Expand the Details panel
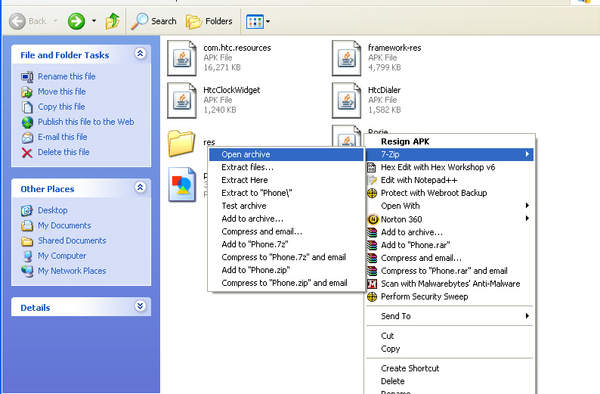 click(x=140, y=306)
